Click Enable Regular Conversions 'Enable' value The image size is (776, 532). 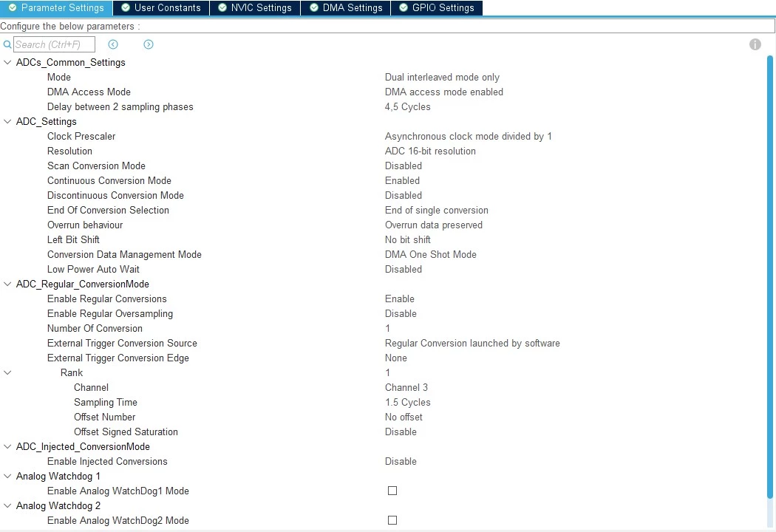pyautogui.click(x=399, y=299)
